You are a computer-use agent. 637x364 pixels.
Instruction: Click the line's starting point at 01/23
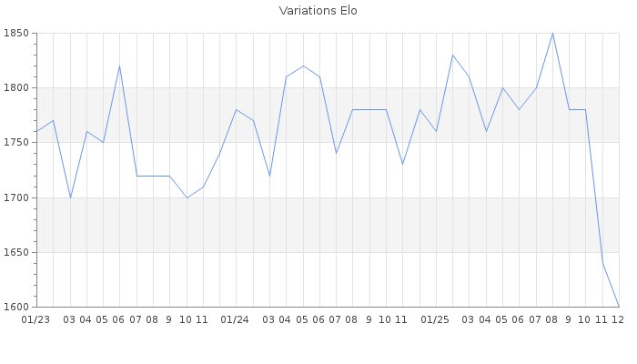click(x=36, y=132)
